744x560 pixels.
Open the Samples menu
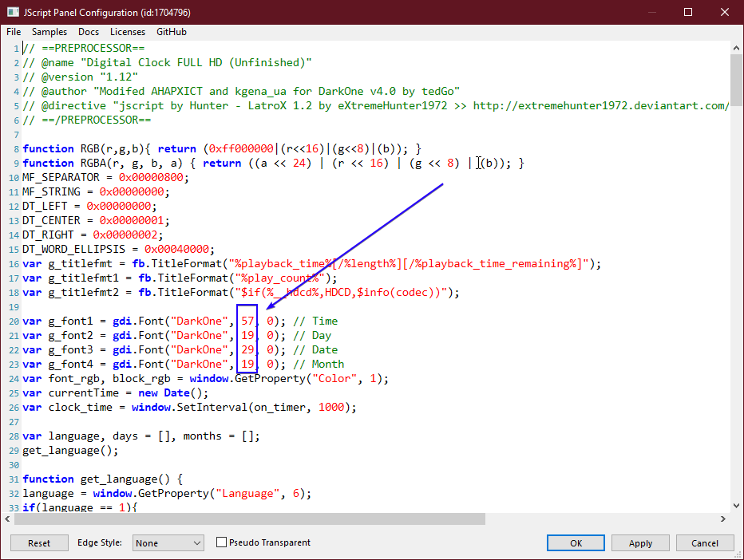coord(49,32)
